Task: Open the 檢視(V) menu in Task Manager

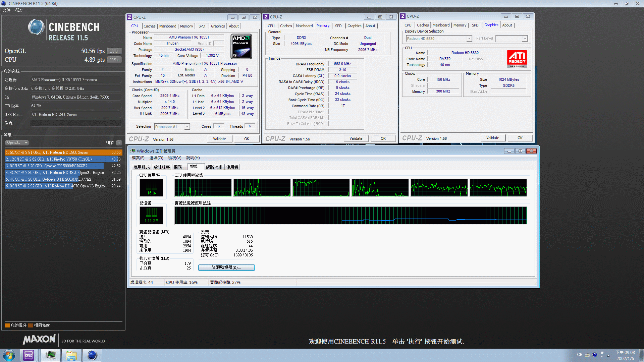Action: (x=174, y=158)
